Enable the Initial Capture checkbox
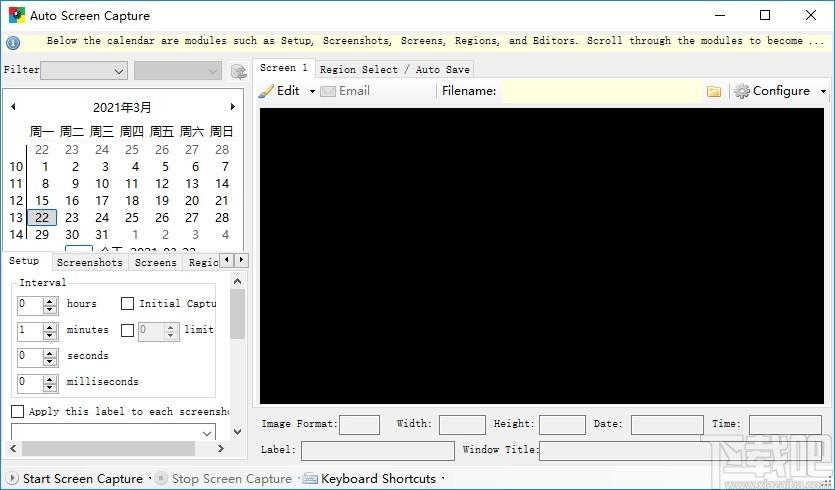The height and width of the screenshot is (490, 835). point(127,304)
